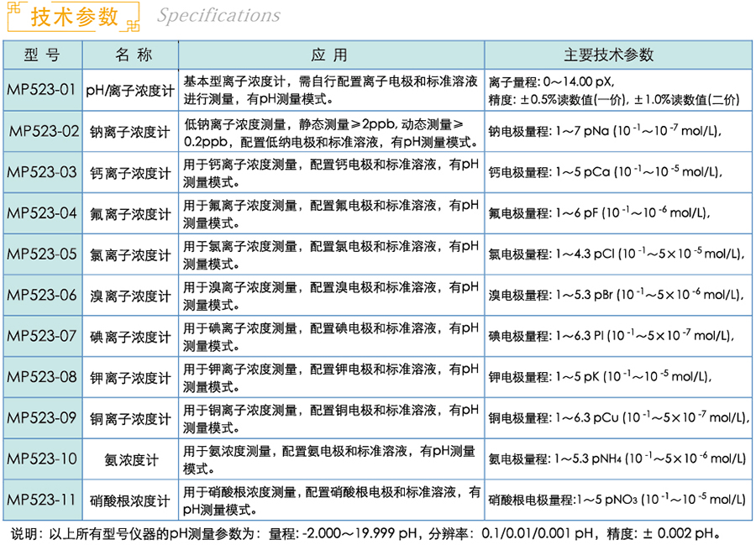Screen dimensions: 756x545
Task: Select the 氟离子浓度计 name cell
Action: click(x=130, y=213)
